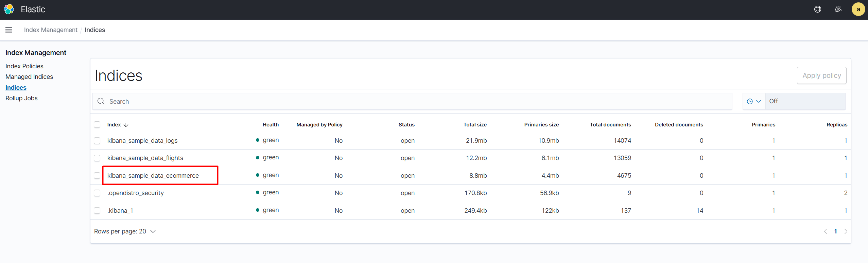This screenshot has height=263, width=868.
Task: Open the help lifebuoy icon
Action: pyautogui.click(x=818, y=9)
